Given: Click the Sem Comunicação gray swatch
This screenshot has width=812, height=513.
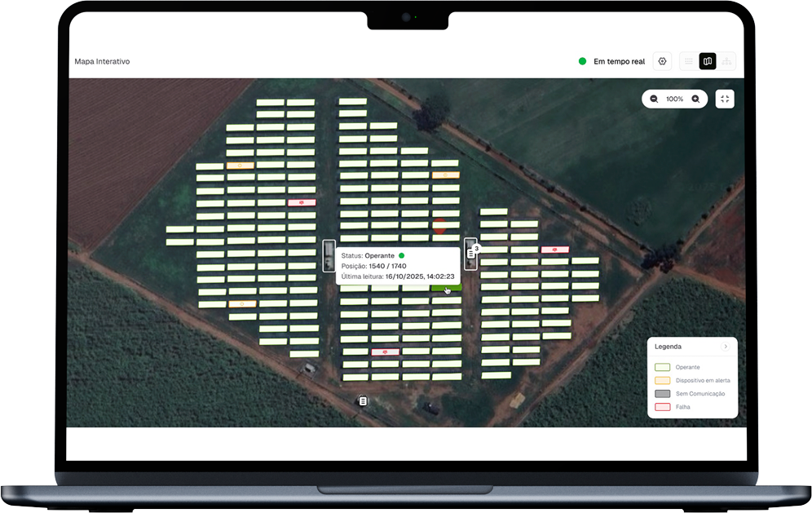Looking at the screenshot, I should (x=662, y=393).
